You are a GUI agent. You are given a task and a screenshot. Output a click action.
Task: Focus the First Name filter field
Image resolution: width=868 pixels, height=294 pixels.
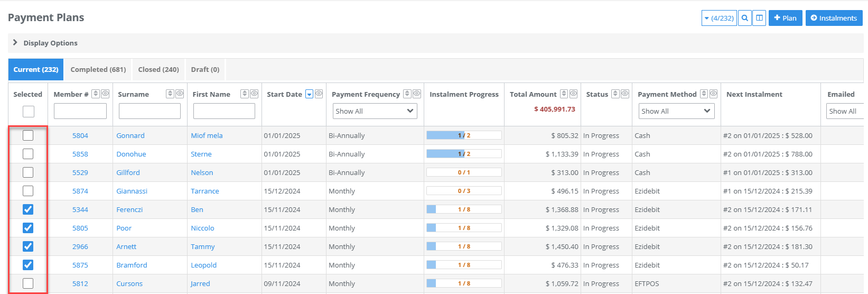[x=224, y=111]
